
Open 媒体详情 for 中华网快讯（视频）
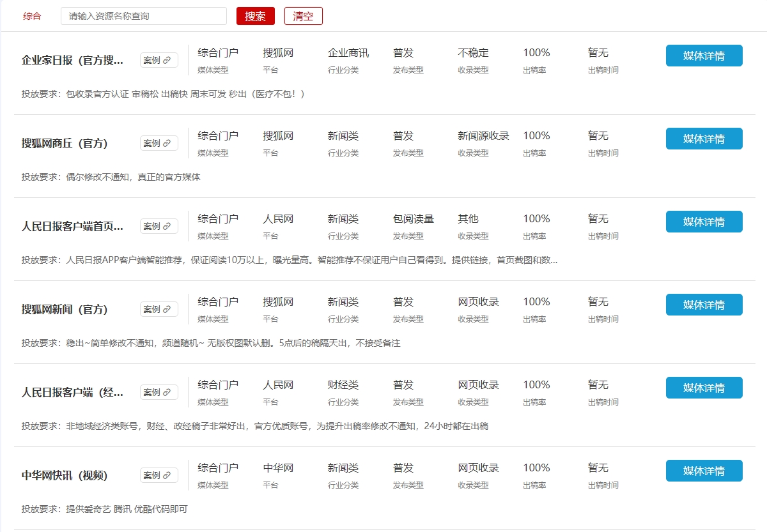(704, 471)
